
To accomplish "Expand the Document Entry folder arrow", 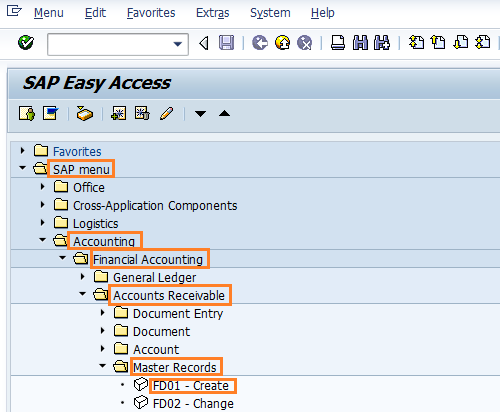I will (x=103, y=313).
